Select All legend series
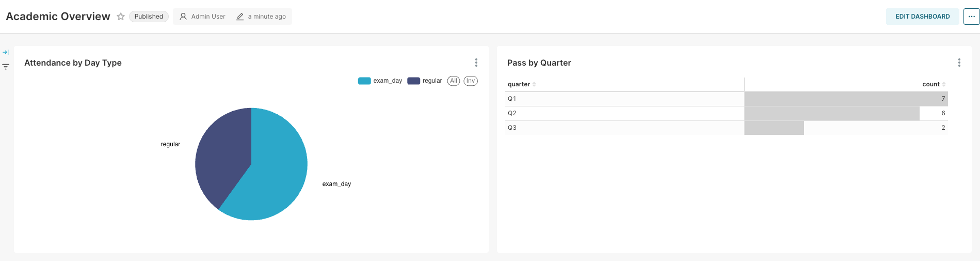 (x=454, y=81)
